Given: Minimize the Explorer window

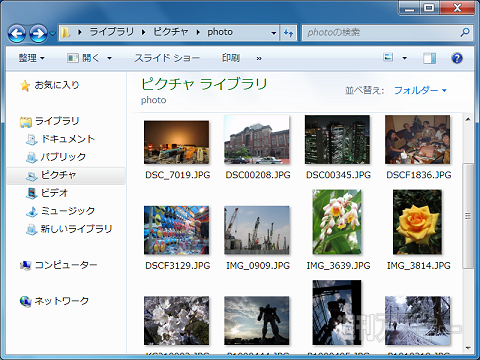Looking at the screenshot, I should [x=409, y=8].
